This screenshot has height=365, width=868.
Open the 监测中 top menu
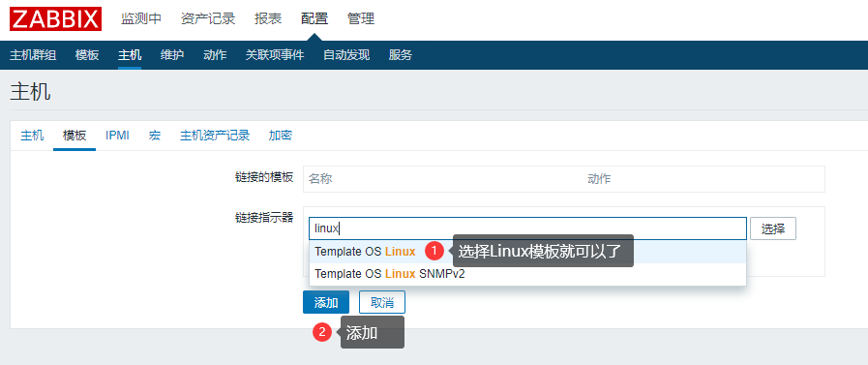point(141,18)
